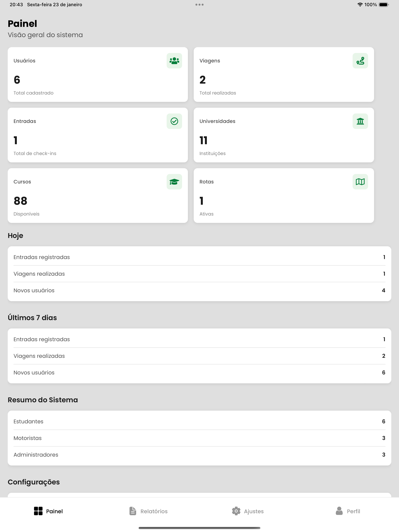Open the Relatórios tab
This screenshot has width=399, height=532.
click(x=148, y=511)
